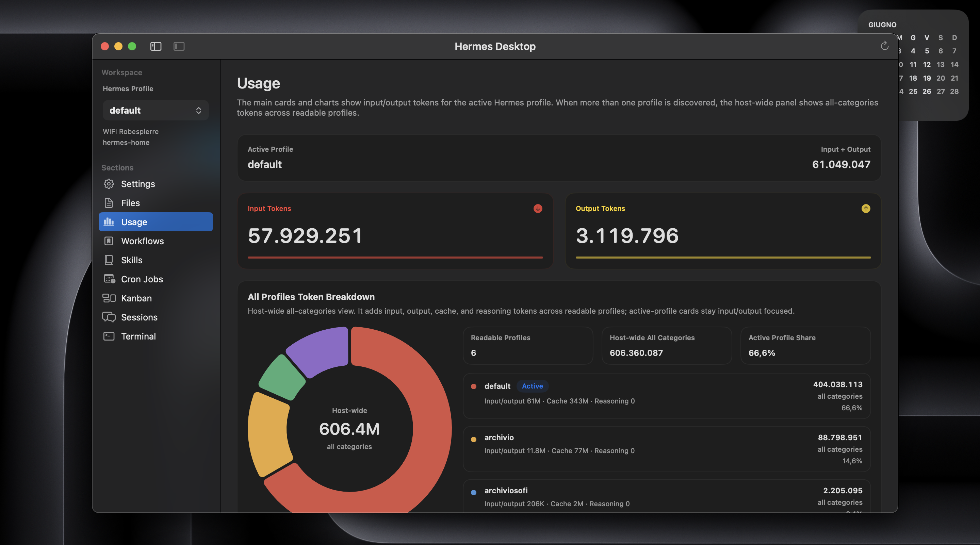
Task: Toggle the secondary panel icon in titlebar
Action: 179,46
